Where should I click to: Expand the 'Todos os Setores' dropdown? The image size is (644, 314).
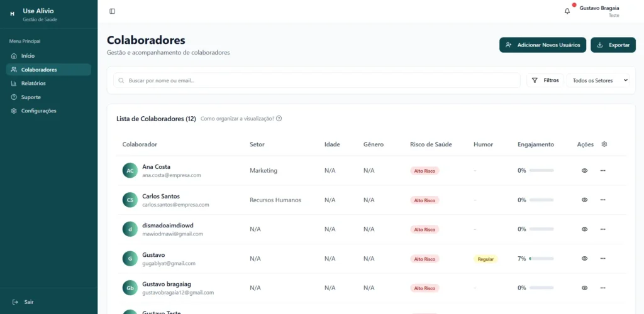tap(597, 81)
